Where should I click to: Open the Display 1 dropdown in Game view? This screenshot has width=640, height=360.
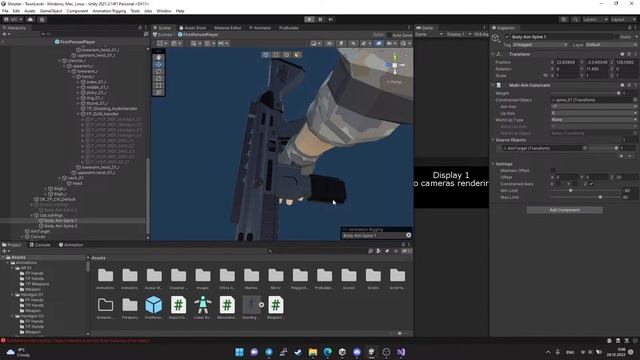[x=459, y=35]
